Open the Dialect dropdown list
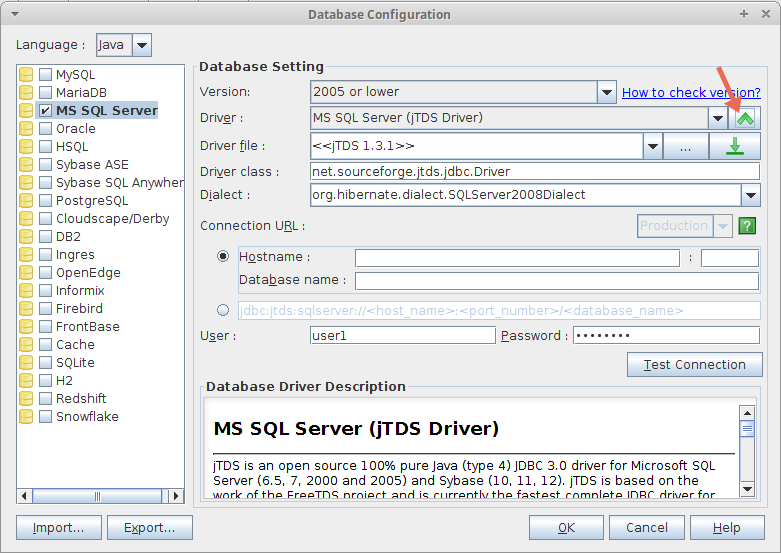 (x=750, y=195)
